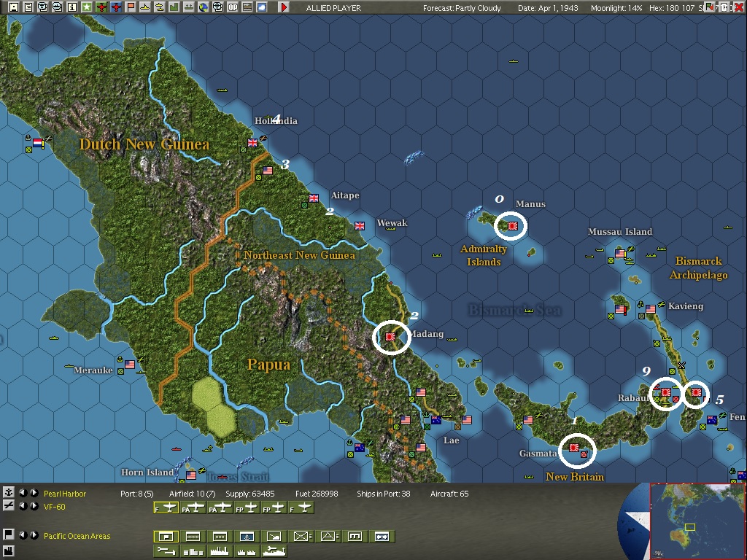Click the green factory-shape toolbar icon

click(174, 7)
